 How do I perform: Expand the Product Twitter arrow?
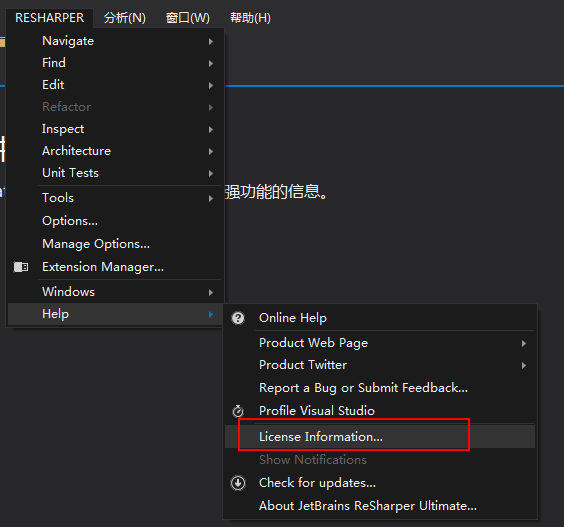[524, 365]
